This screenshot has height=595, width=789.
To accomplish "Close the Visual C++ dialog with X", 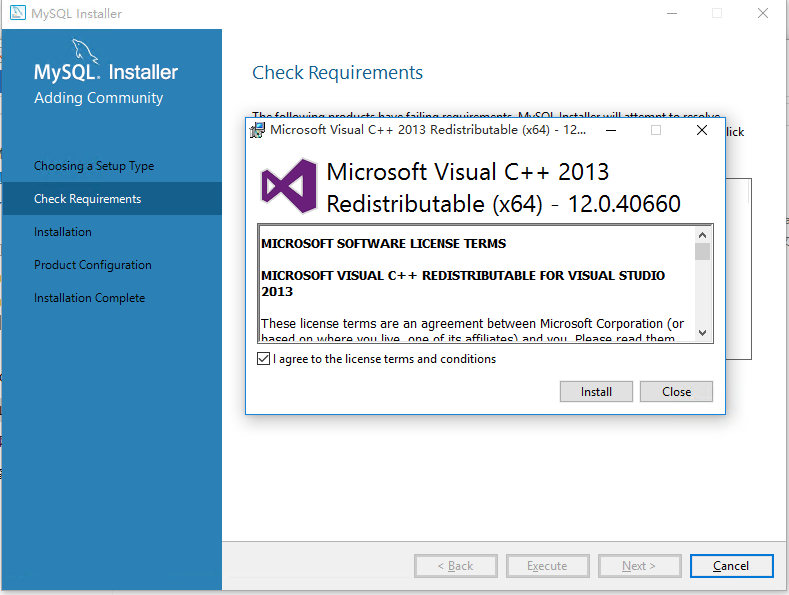I will [x=702, y=130].
